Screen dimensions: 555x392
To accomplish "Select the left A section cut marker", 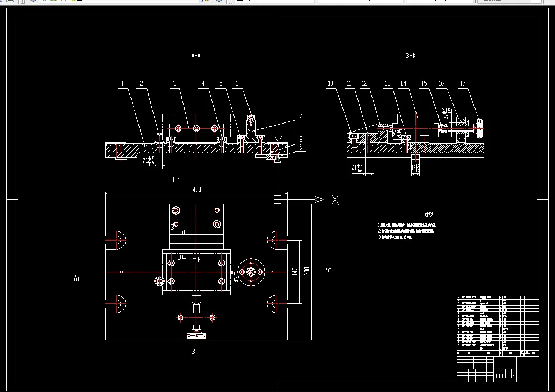I will pyautogui.click(x=78, y=279).
